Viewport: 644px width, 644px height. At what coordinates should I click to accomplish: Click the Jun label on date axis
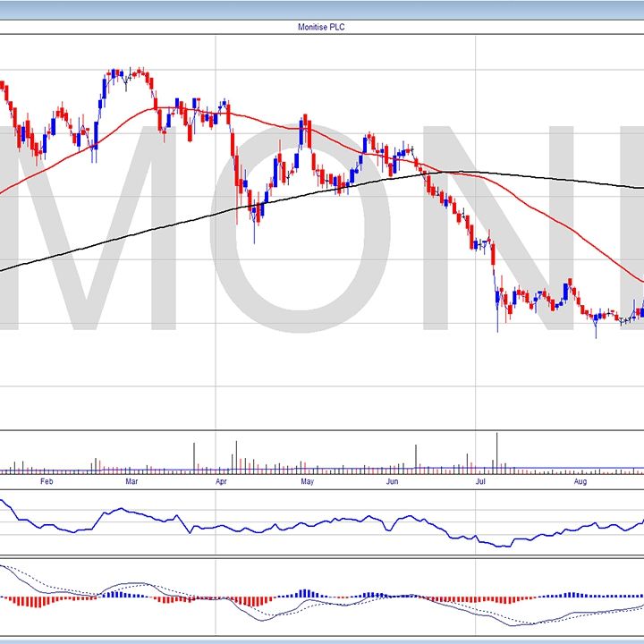click(x=392, y=482)
